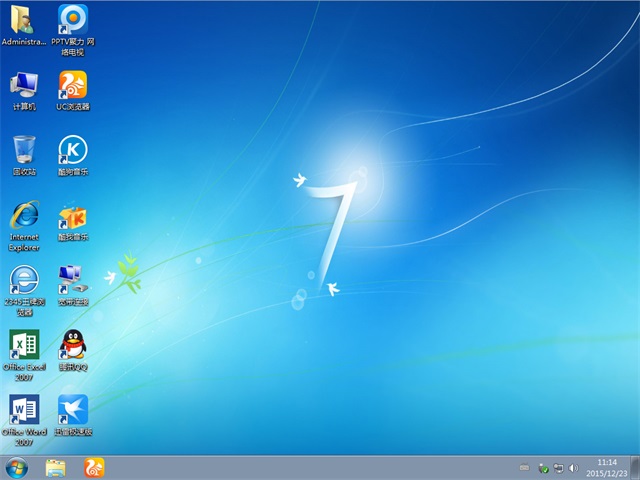Launch the Kuwo Music (酷我音乐) shortcut
Screen dimensions: 640x480
[73, 216]
